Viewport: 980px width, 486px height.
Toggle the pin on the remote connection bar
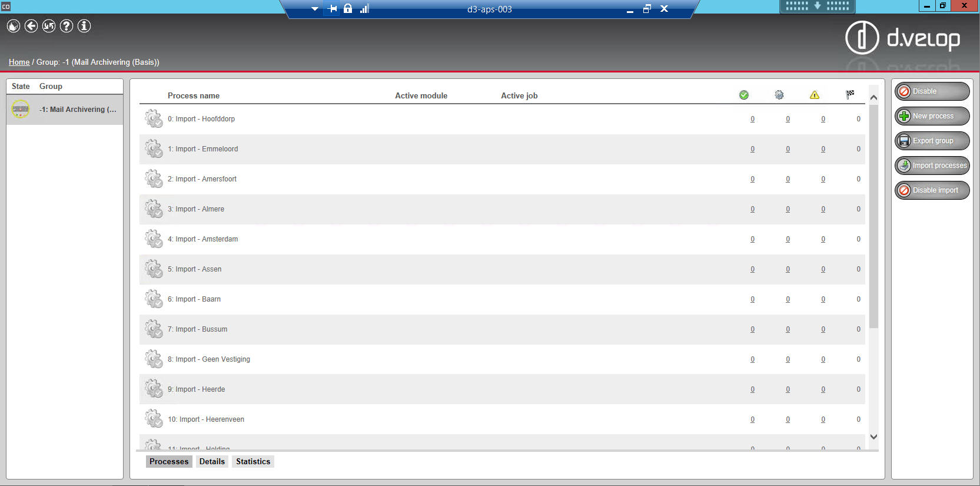[x=333, y=9]
